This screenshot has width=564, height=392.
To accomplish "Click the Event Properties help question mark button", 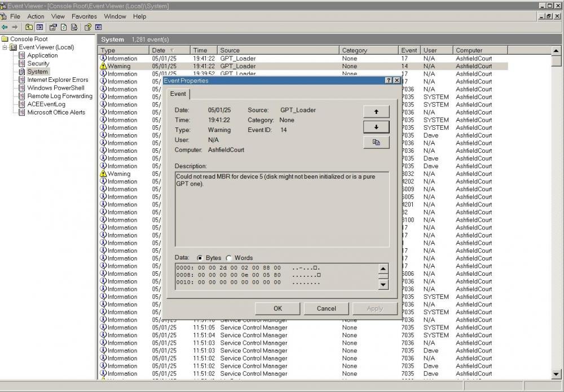I will click(389, 81).
